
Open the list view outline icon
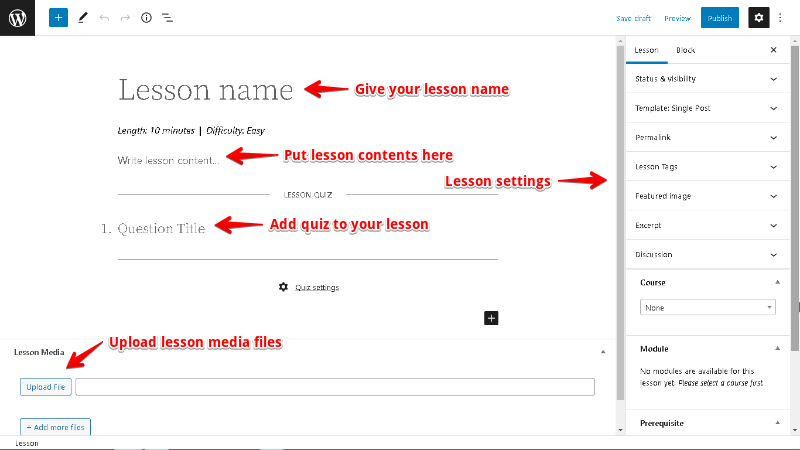[x=167, y=18]
